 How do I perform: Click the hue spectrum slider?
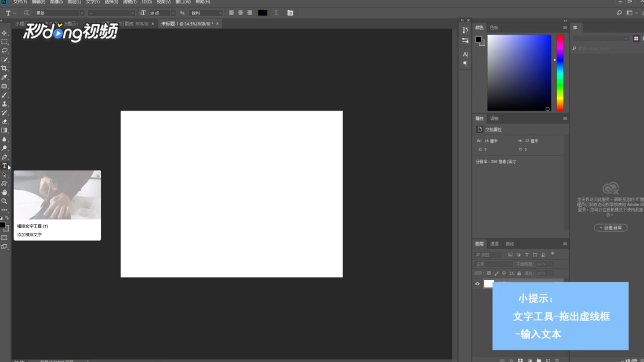(x=560, y=72)
